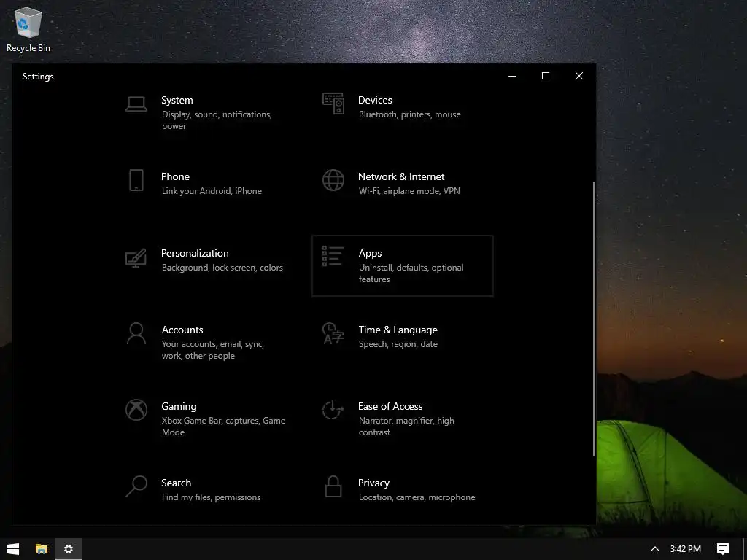Select the Apps list icon
The width and height of the screenshot is (747, 560).
pyautogui.click(x=333, y=256)
